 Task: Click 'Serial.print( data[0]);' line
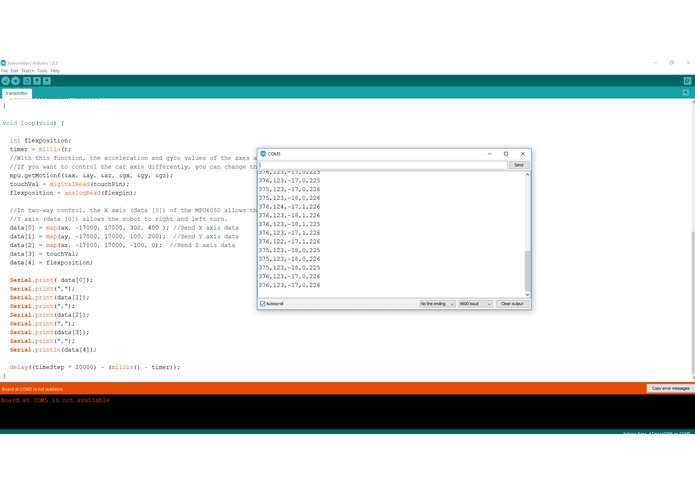pyautogui.click(x=51, y=280)
